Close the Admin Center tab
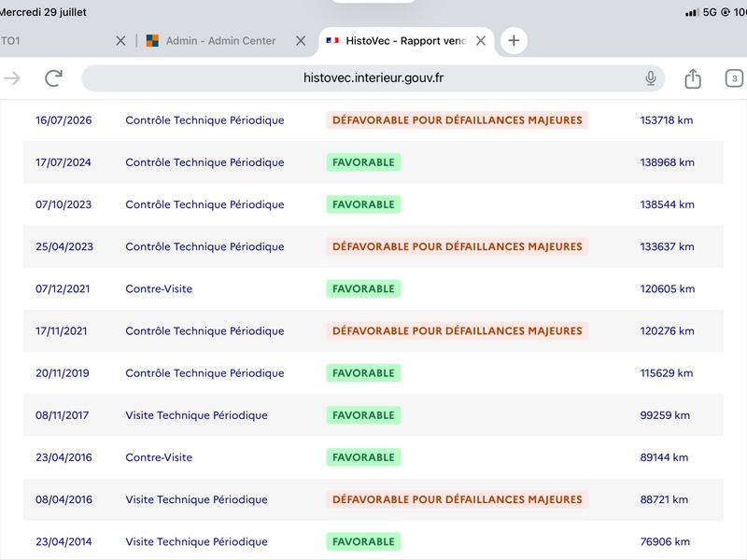This screenshot has width=747, height=560. pyautogui.click(x=301, y=41)
